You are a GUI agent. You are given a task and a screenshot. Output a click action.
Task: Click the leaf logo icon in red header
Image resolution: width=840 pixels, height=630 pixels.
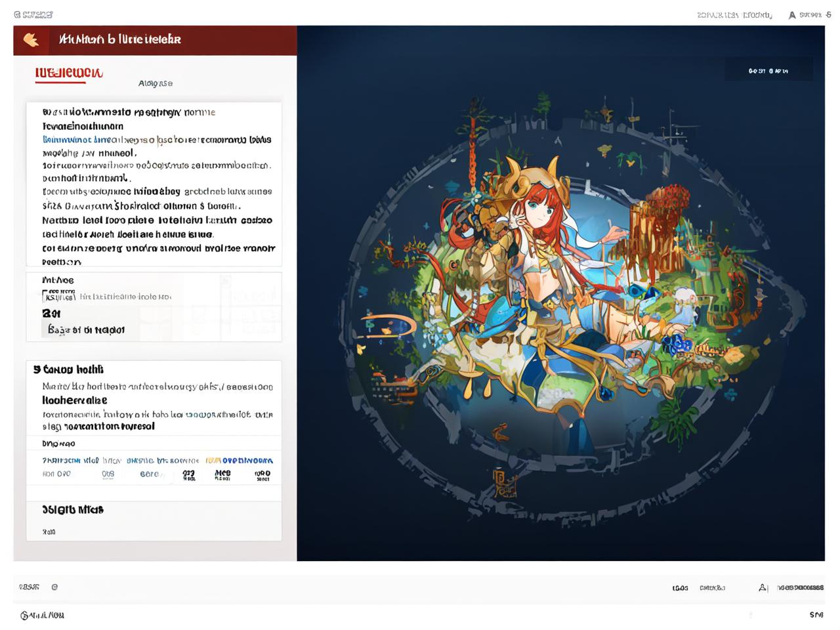[31, 40]
